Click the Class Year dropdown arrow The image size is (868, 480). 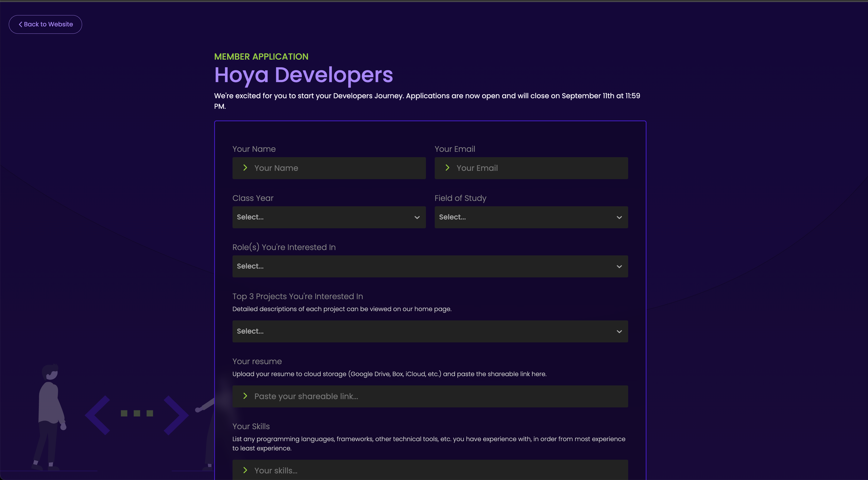[x=417, y=218]
